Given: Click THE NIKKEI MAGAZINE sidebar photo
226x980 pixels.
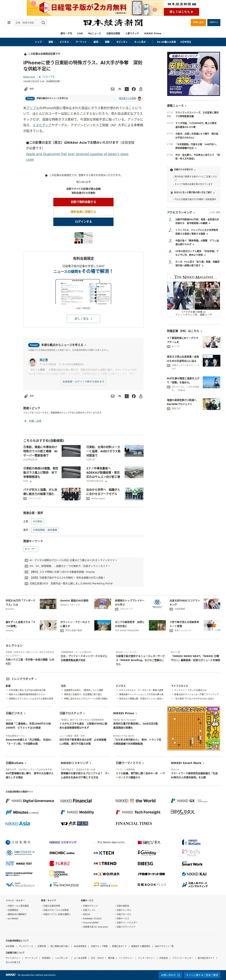Looking at the screenshot, I should (x=193, y=296).
